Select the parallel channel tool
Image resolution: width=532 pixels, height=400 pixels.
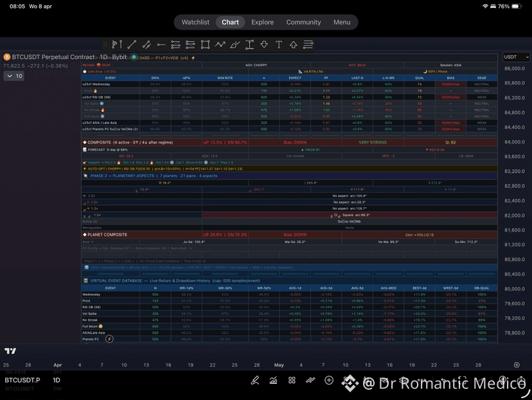coord(146,44)
